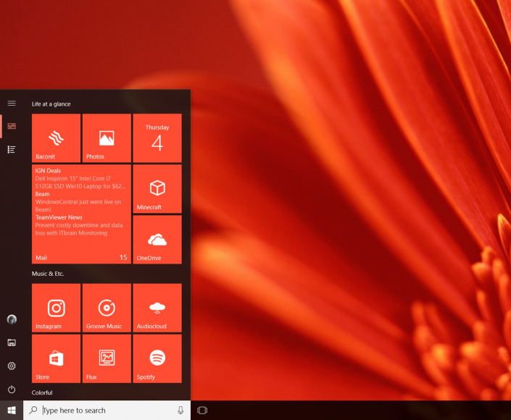Open the Flux tile

(x=107, y=358)
